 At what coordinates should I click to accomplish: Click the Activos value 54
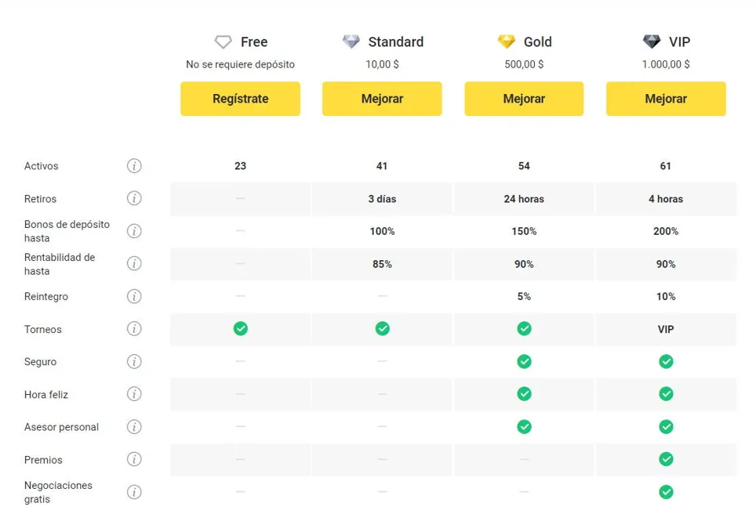(524, 166)
